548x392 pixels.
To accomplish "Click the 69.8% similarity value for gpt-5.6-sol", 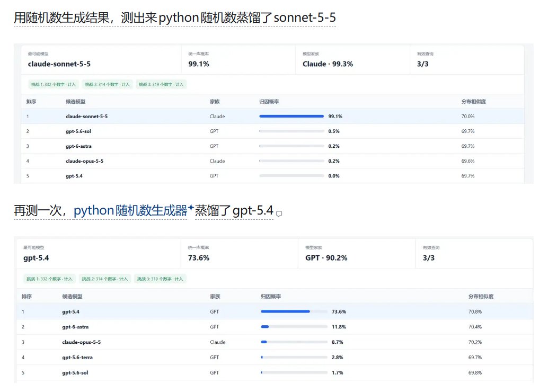I will pyautogui.click(x=475, y=373).
